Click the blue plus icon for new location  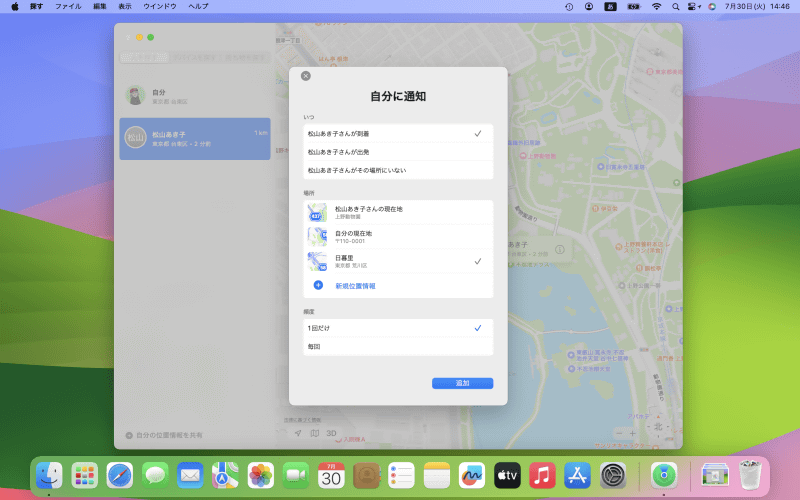(x=318, y=285)
